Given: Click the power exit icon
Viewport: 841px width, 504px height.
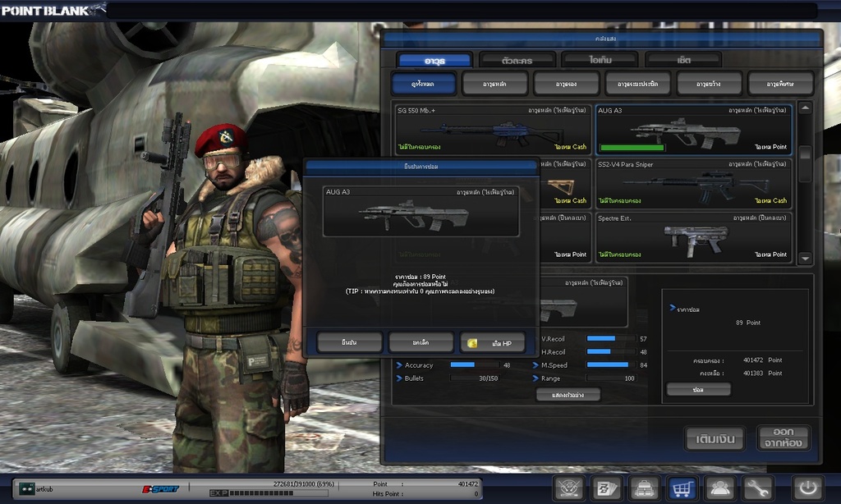Looking at the screenshot, I should point(807,488).
